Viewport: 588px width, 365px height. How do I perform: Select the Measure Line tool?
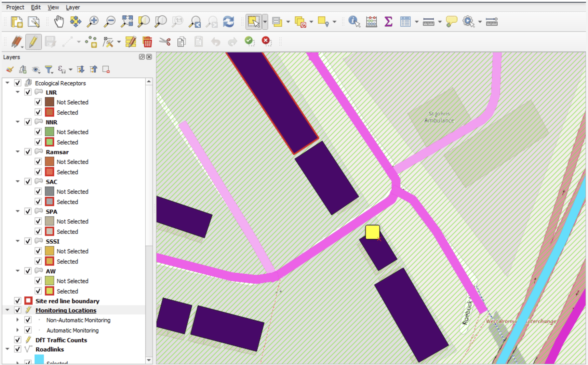429,22
